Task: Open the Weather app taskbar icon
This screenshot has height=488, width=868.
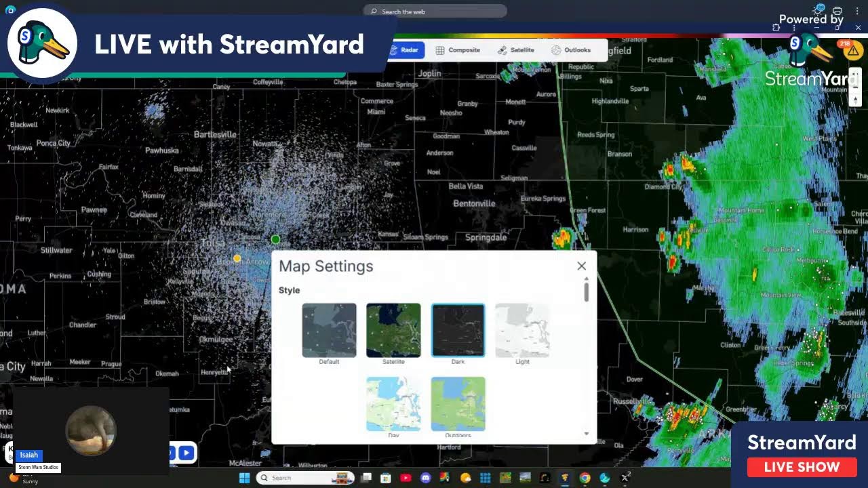Action: point(465,478)
